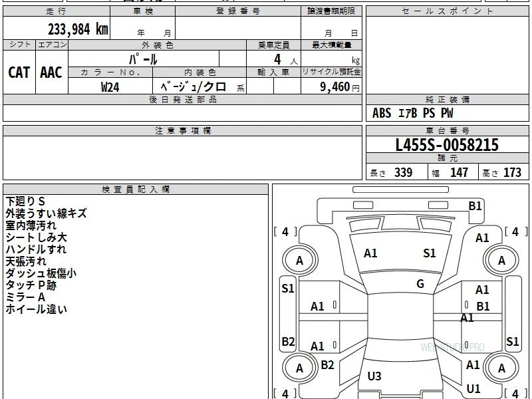532x399 pixels.
Task: Click the 譲渡書類期限 header
Action: pyautogui.click(x=331, y=11)
